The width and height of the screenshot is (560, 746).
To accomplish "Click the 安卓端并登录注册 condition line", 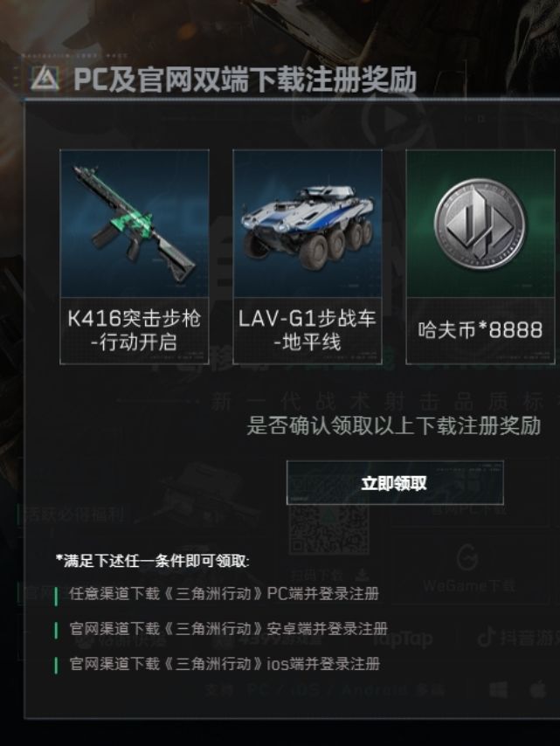I will pos(228,628).
